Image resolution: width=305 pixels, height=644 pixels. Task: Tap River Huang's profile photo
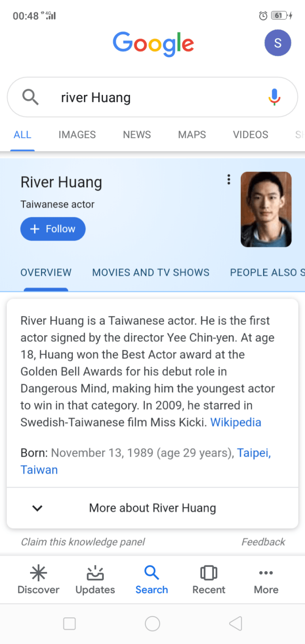(266, 209)
